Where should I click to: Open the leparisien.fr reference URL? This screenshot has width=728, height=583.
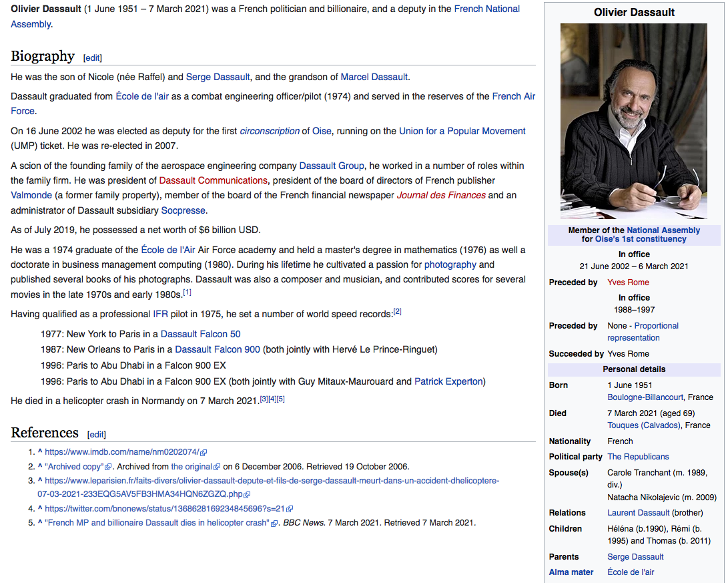pos(268,488)
